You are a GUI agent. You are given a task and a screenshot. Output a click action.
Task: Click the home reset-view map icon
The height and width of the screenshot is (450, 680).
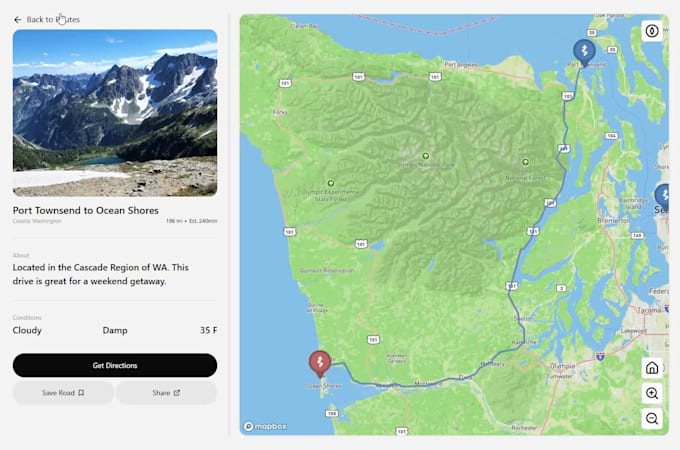[652, 367]
